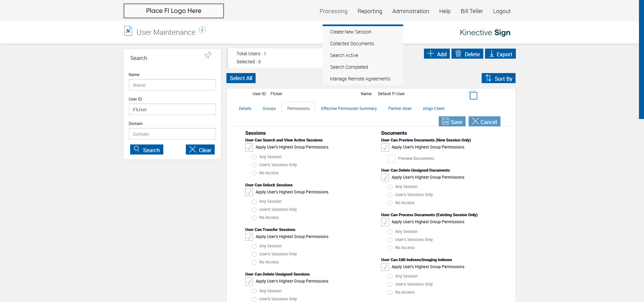Click the User Maintenance page document icon
Image resolution: width=644 pixels, height=302 pixels.
point(128,31)
